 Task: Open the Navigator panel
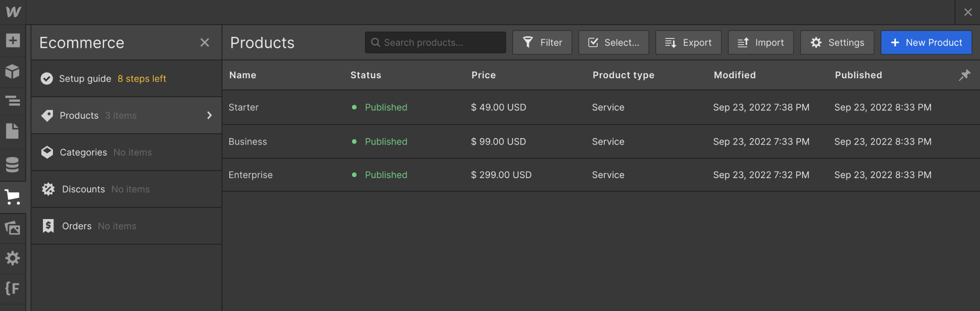(13, 100)
